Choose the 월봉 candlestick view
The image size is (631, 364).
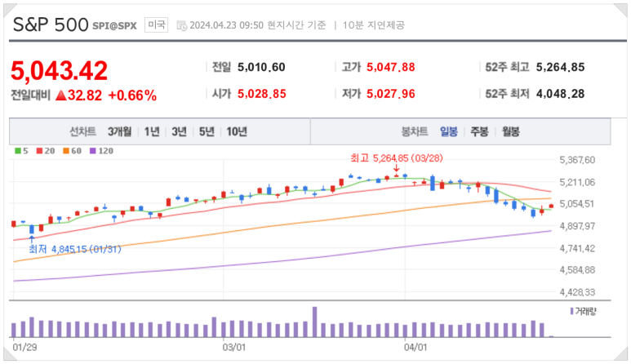511,131
